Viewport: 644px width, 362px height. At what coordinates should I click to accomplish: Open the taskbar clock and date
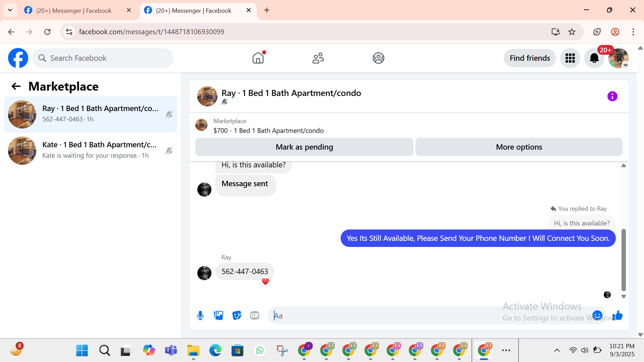tap(622, 350)
